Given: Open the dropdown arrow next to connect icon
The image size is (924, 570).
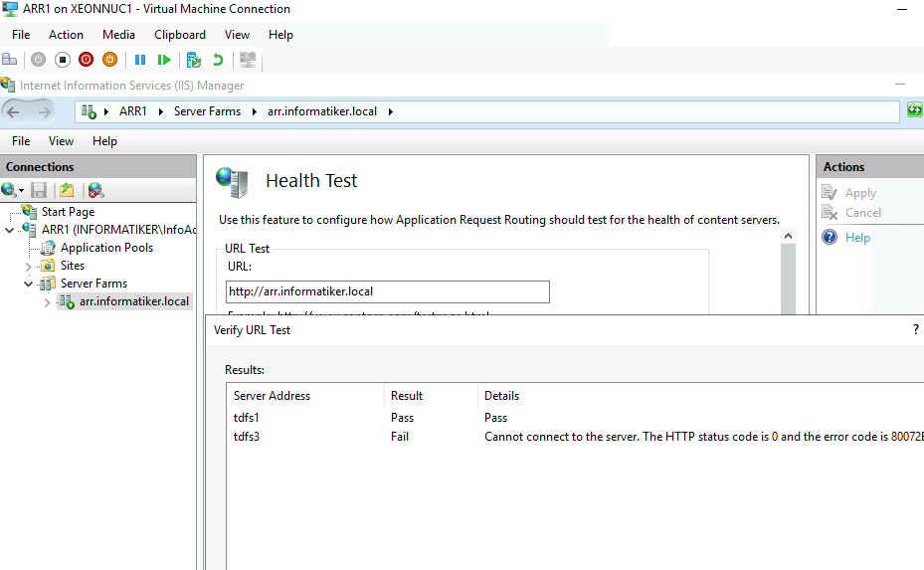Looking at the screenshot, I should click(21, 190).
